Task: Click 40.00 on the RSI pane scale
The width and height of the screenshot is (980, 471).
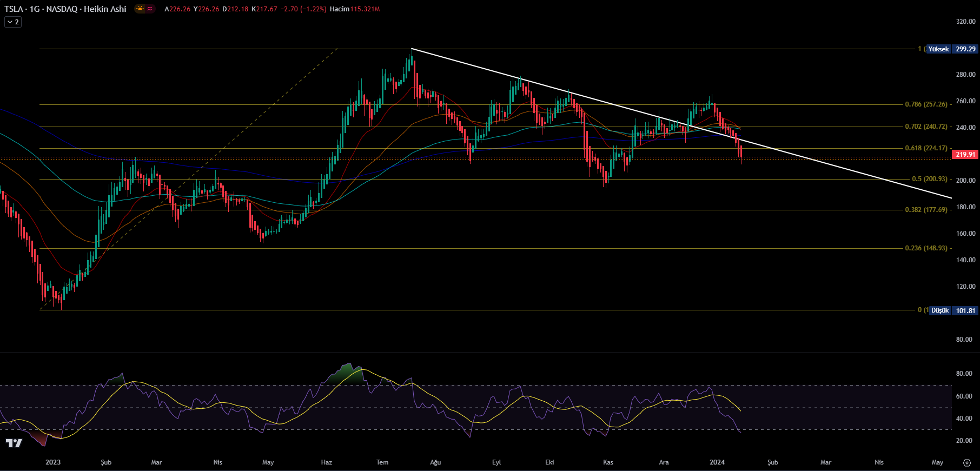Action: click(964, 419)
